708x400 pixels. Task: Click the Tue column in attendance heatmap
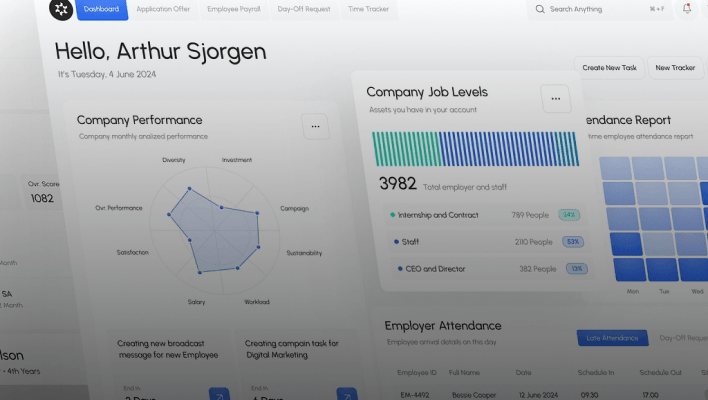click(x=664, y=292)
